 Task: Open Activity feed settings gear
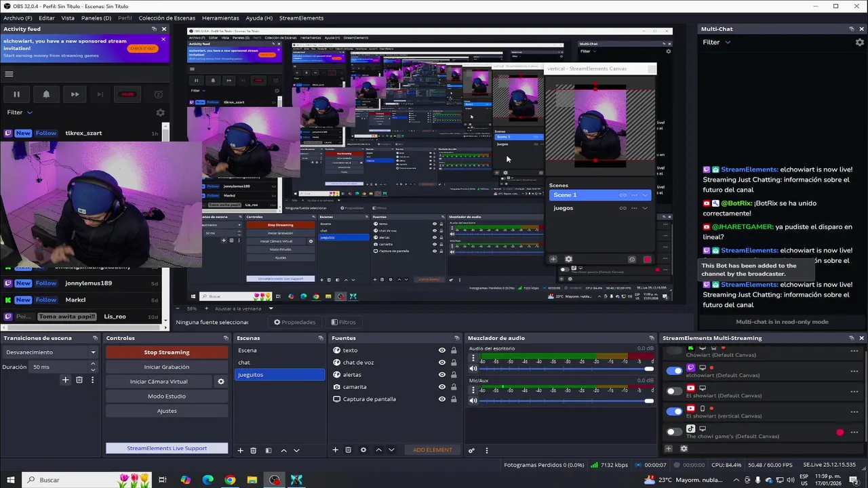(x=161, y=113)
